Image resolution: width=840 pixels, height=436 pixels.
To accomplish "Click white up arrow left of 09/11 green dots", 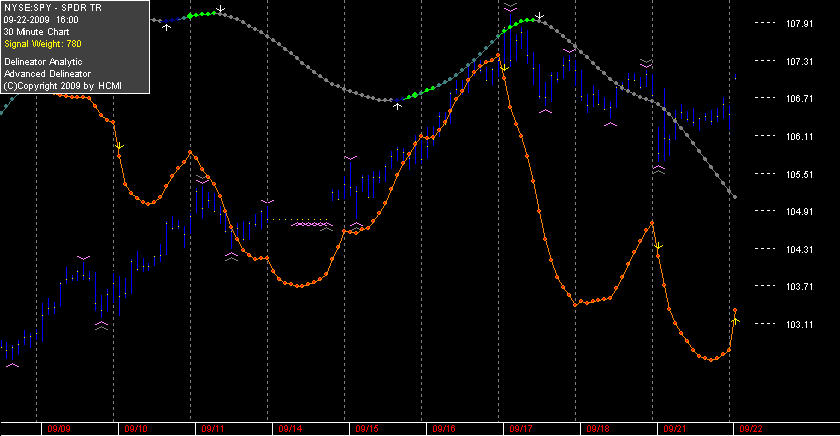I will point(167,26).
